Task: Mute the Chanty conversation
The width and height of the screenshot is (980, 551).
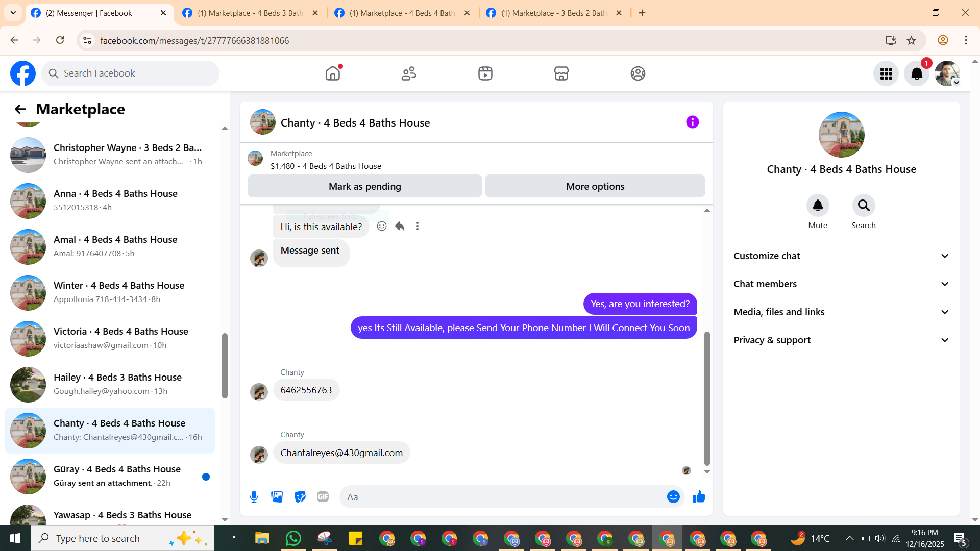Action: (x=818, y=206)
